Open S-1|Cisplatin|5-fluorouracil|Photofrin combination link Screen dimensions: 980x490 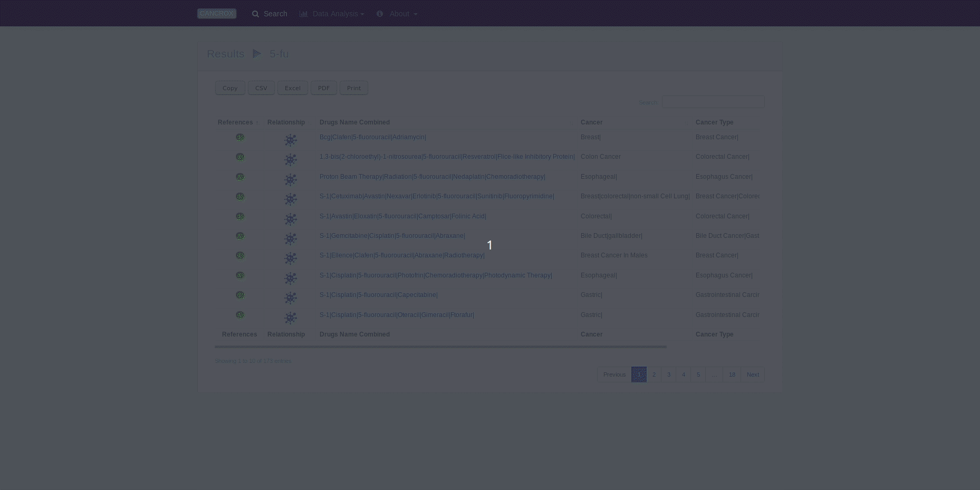pyautogui.click(x=436, y=275)
